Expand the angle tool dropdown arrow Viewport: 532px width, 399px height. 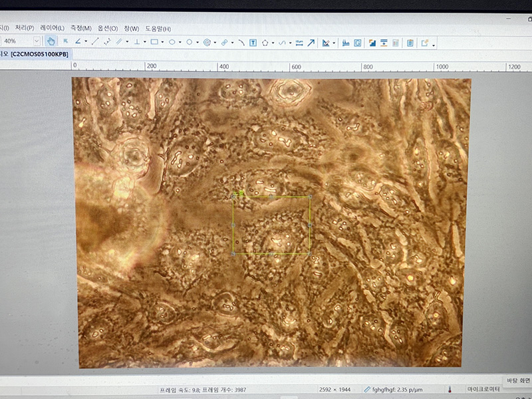pyautogui.click(x=86, y=42)
